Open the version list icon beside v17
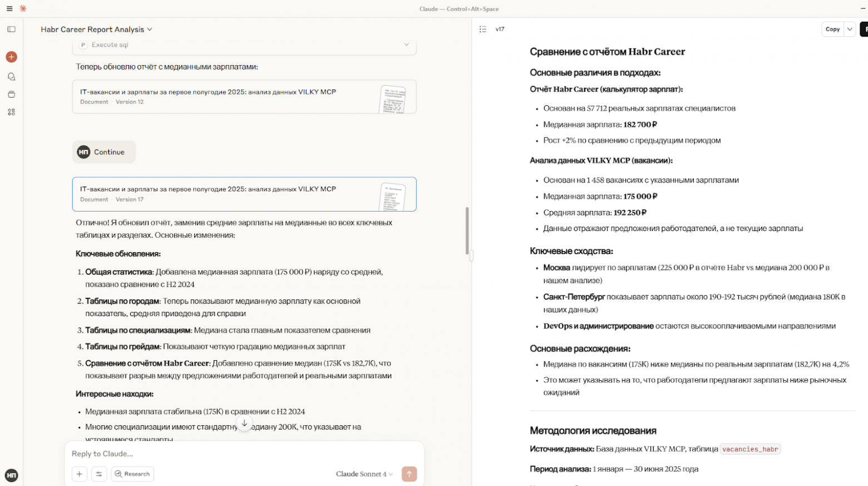Image resolution: width=868 pixels, height=486 pixels. point(483,29)
